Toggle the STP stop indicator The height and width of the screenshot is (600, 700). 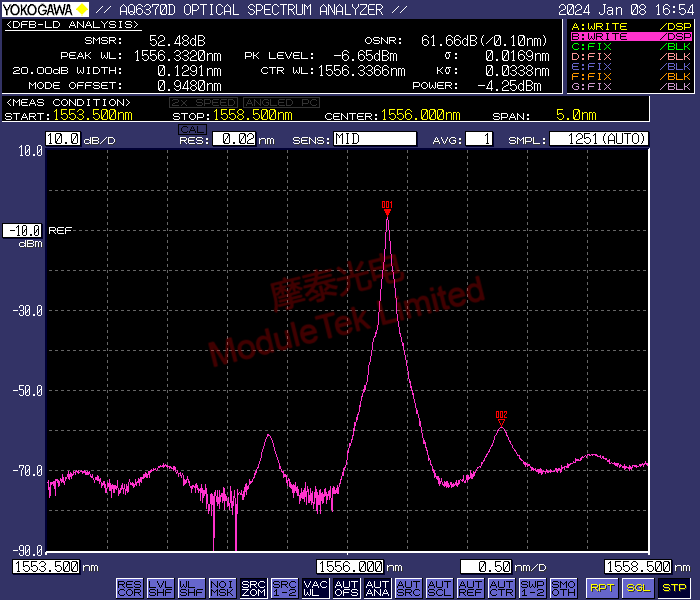click(674, 588)
